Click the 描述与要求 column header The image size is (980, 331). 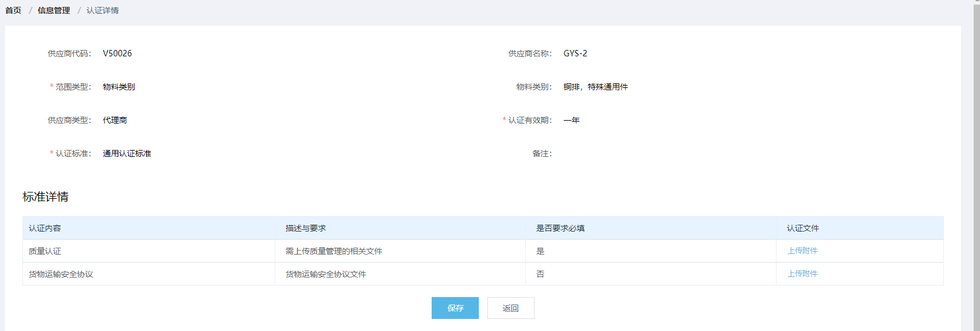(x=306, y=228)
